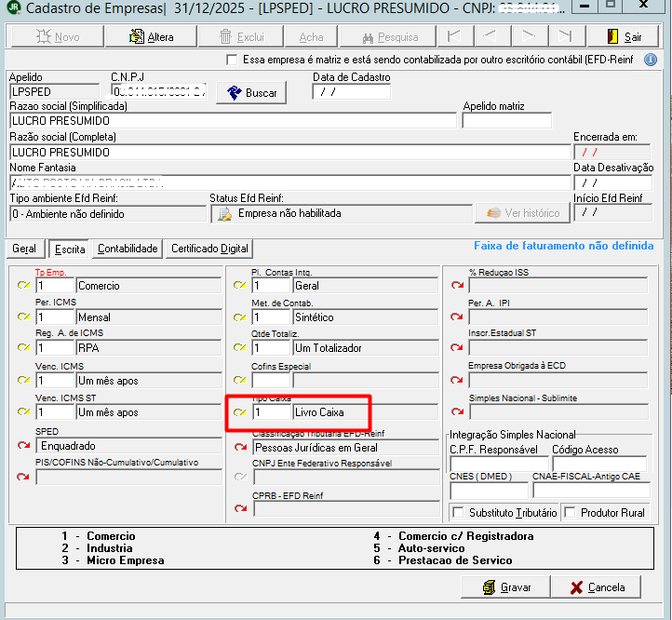Click the CNAE-FISCAL-Antigo CAE field
672x620 pixels.
point(591,490)
